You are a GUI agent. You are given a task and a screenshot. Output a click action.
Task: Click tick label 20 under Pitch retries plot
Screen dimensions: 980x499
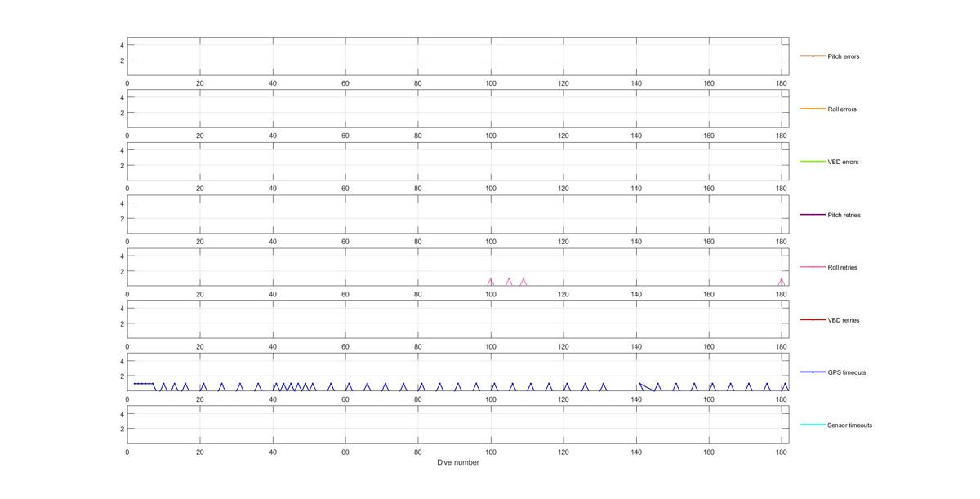(x=200, y=242)
